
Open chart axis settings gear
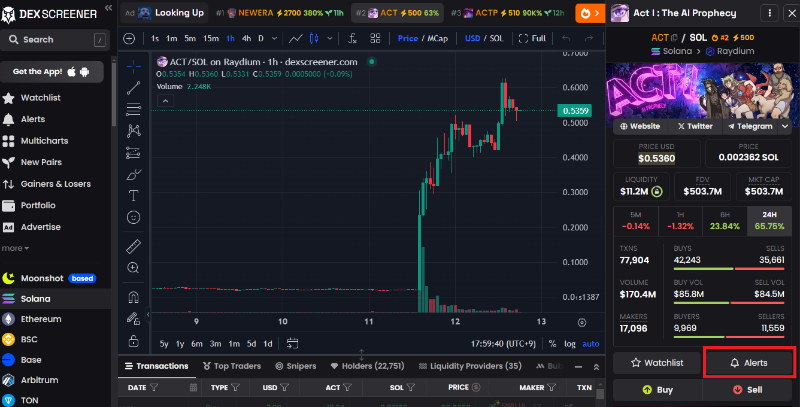(x=582, y=322)
